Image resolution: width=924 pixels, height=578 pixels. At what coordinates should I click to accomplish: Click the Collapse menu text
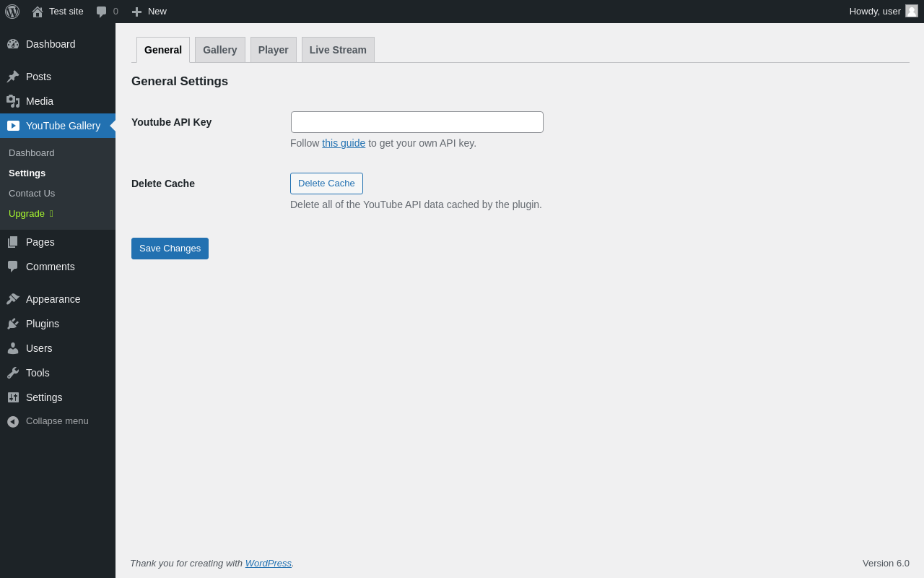(57, 421)
